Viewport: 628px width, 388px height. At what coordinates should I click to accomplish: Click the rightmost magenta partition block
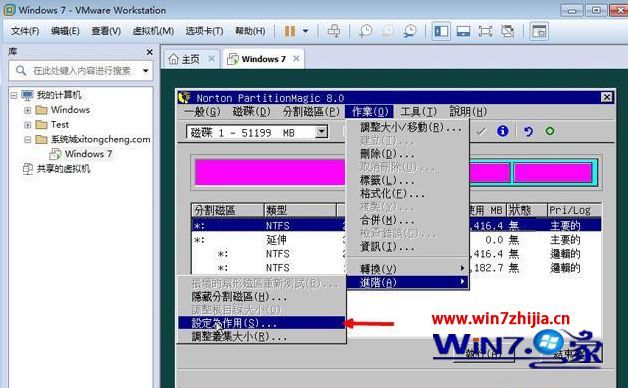tap(553, 173)
